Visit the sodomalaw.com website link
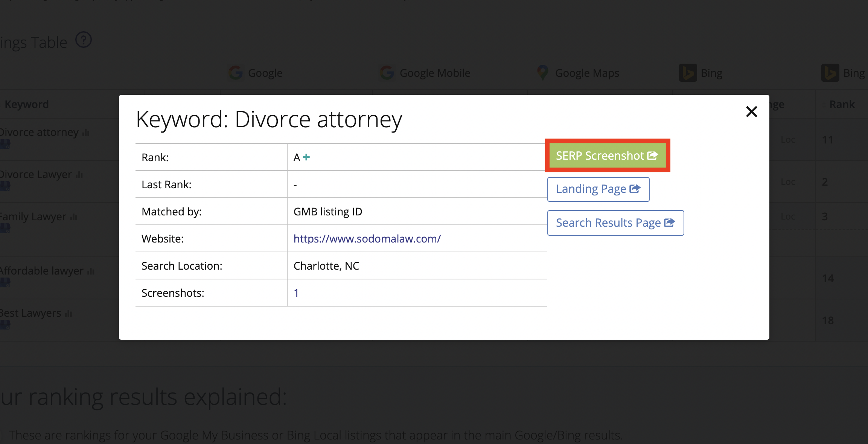 pyautogui.click(x=367, y=239)
